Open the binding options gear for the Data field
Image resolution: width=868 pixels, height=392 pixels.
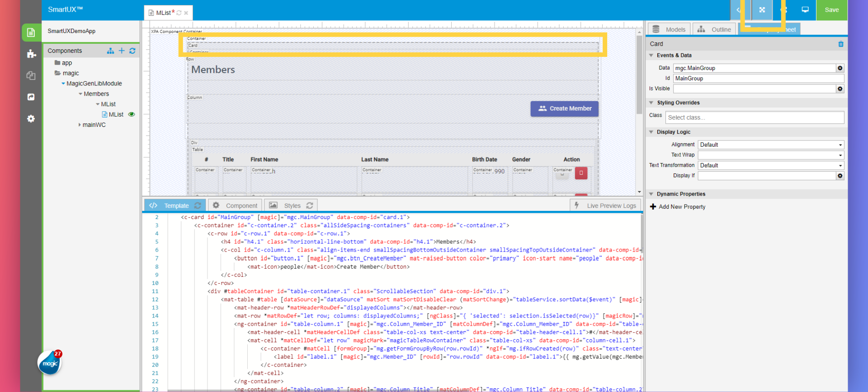click(x=840, y=68)
